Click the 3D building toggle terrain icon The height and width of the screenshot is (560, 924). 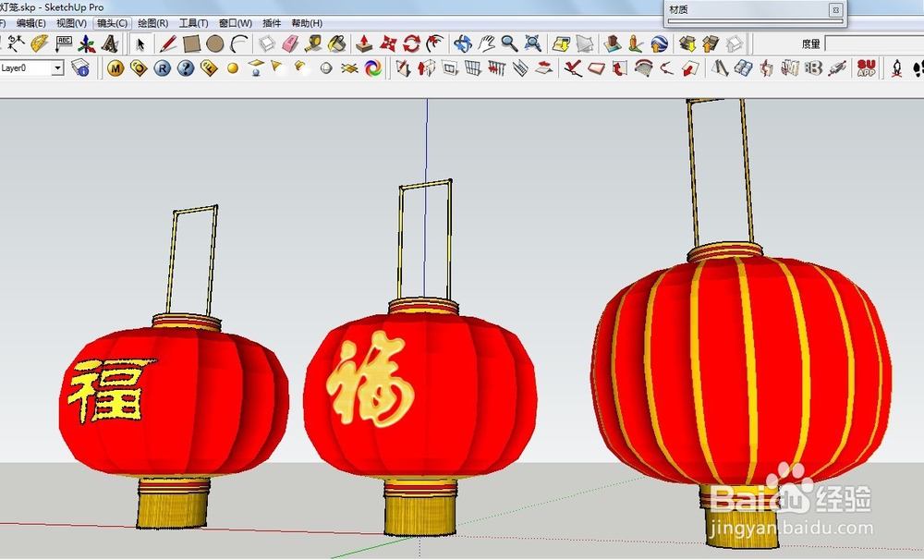point(613,44)
